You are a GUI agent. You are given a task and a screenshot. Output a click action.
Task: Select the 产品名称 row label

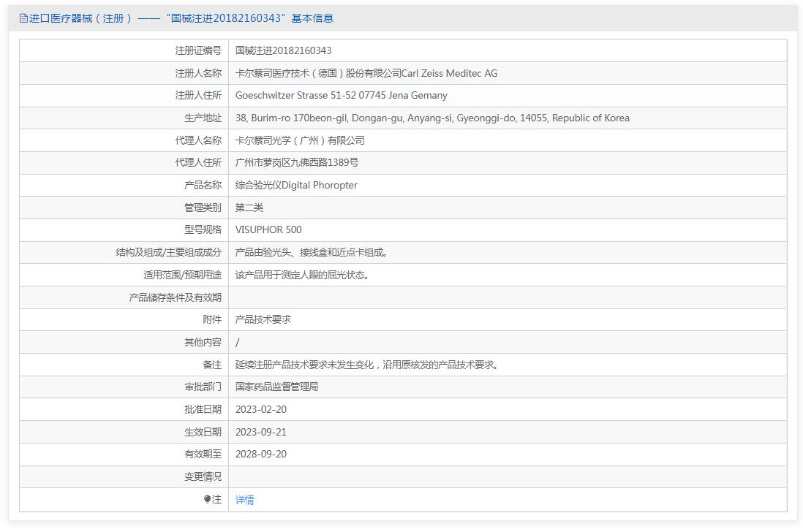203,185
